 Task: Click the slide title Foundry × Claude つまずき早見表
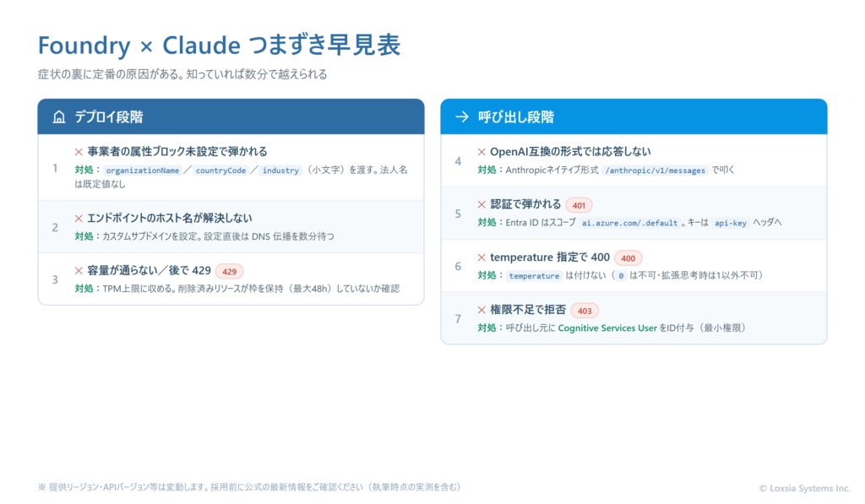point(219,46)
